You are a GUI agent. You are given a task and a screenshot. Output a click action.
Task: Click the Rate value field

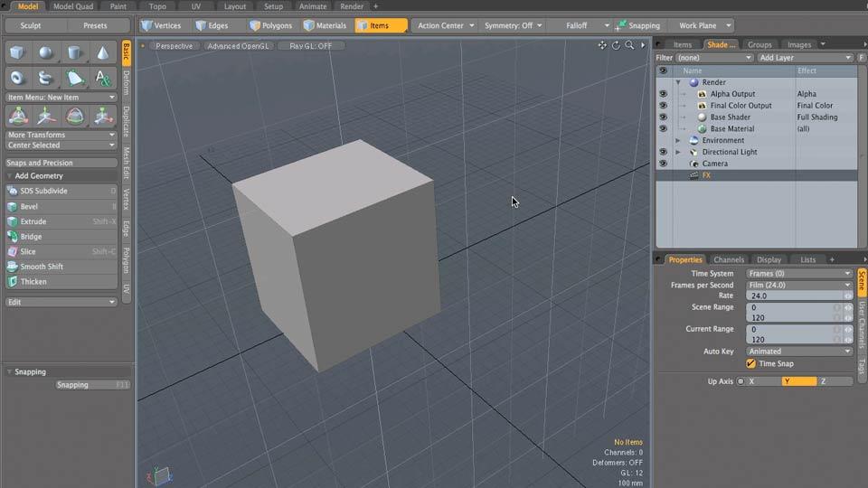(x=794, y=296)
